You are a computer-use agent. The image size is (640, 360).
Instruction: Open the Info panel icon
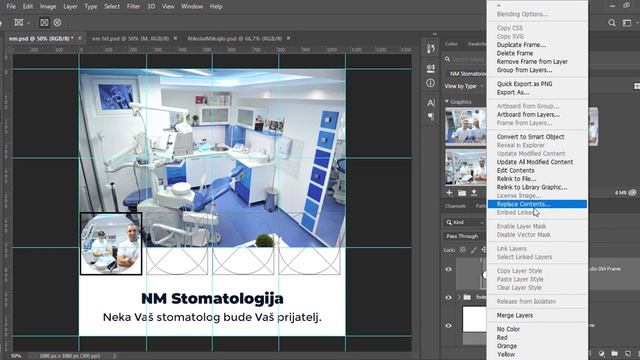point(431,83)
